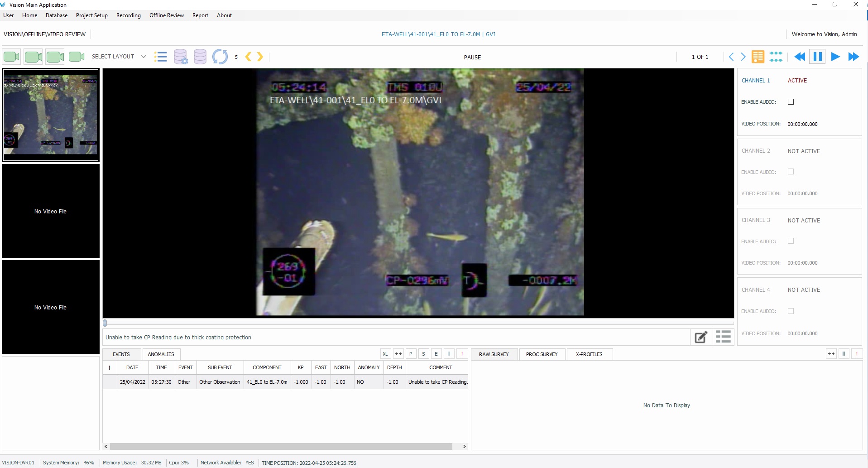This screenshot has width=868, height=468.
Task: Open the Database menu
Action: (57, 15)
